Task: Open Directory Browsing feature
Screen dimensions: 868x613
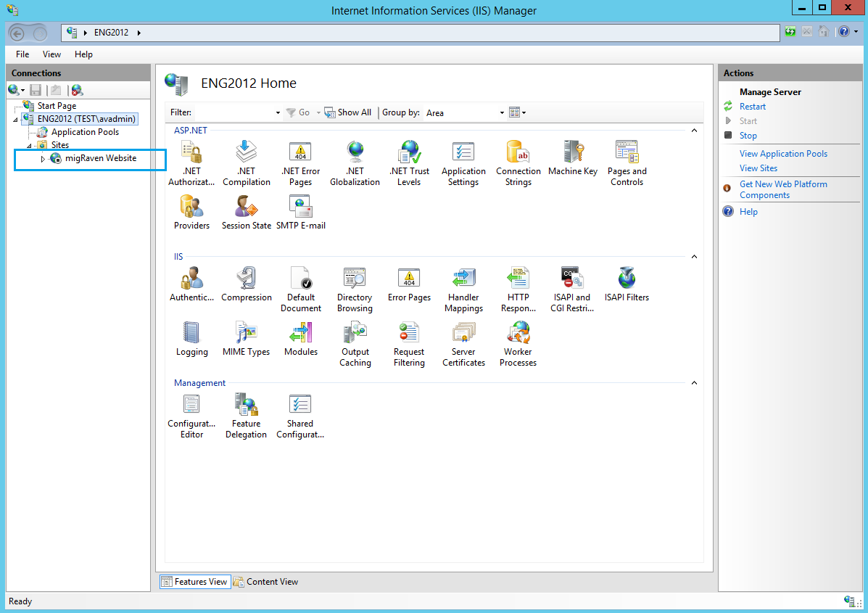Action: click(355, 289)
